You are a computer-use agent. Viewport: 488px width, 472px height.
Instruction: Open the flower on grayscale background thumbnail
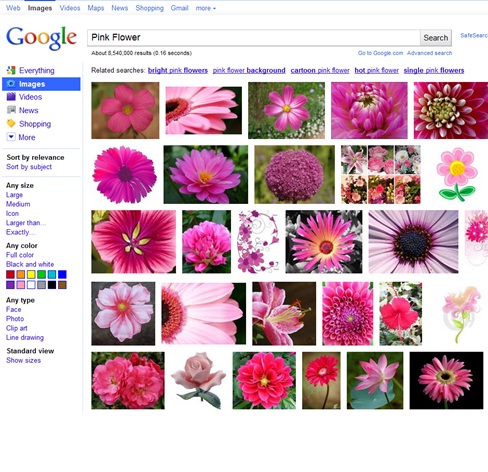point(324,242)
